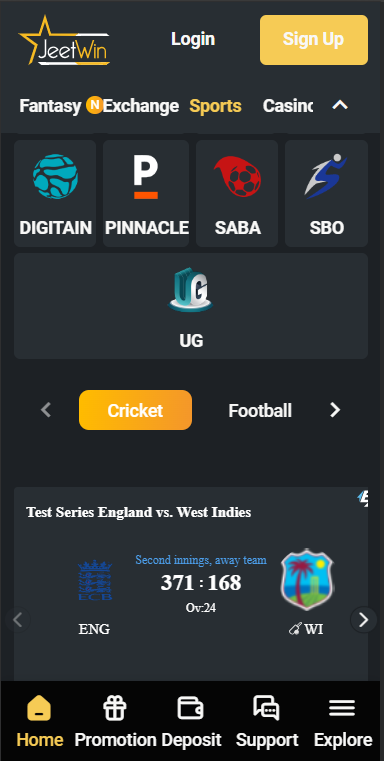
Task: Go to Home in bottom navigation
Action: 39,722
